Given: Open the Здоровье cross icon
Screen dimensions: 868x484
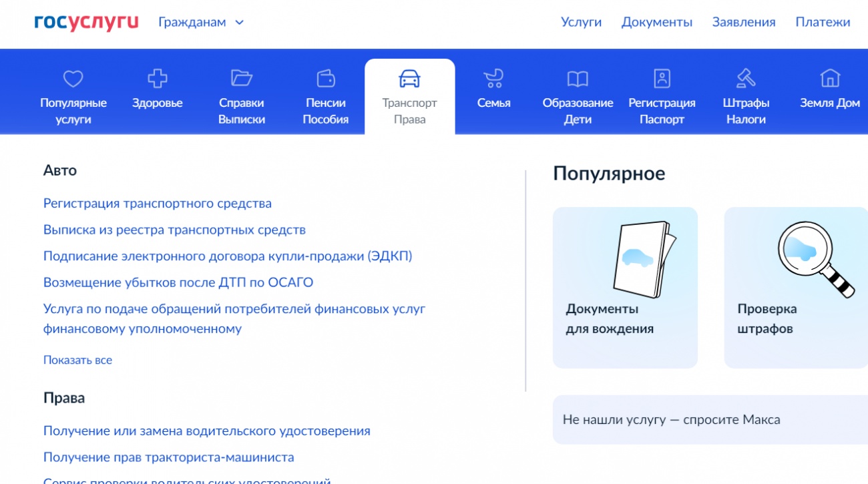Looking at the screenshot, I should point(158,79).
